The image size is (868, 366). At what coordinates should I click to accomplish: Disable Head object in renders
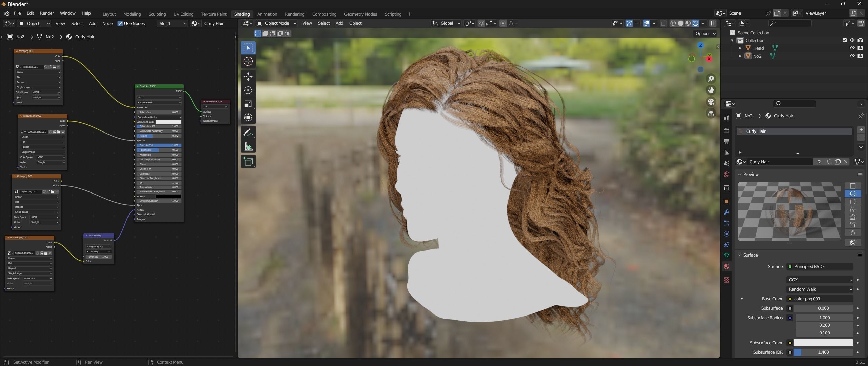[x=860, y=48]
